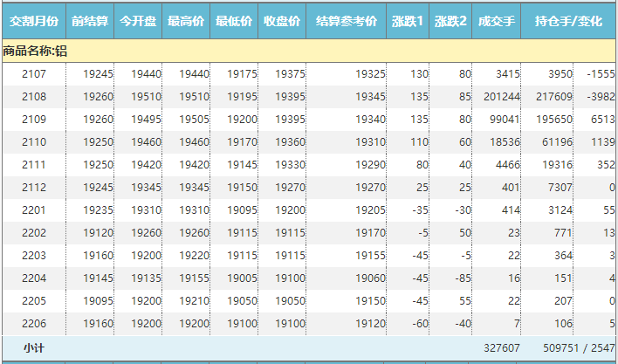Click the 收盘价 column header
The image size is (618, 364).
pyautogui.click(x=282, y=20)
